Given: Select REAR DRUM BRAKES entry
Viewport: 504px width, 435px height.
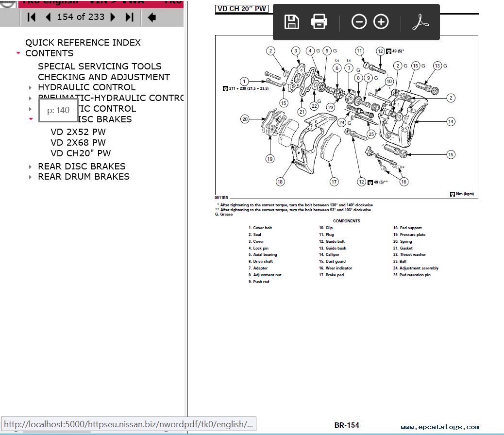Looking at the screenshot, I should coord(84,177).
